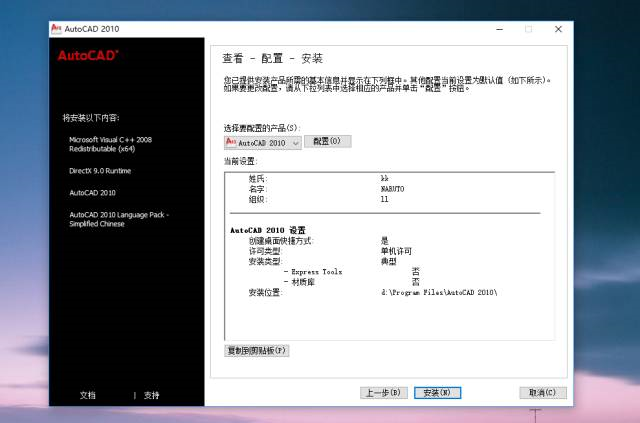Select the DirectX 9.0 Runtime entry
The image size is (640, 423).
(100, 171)
